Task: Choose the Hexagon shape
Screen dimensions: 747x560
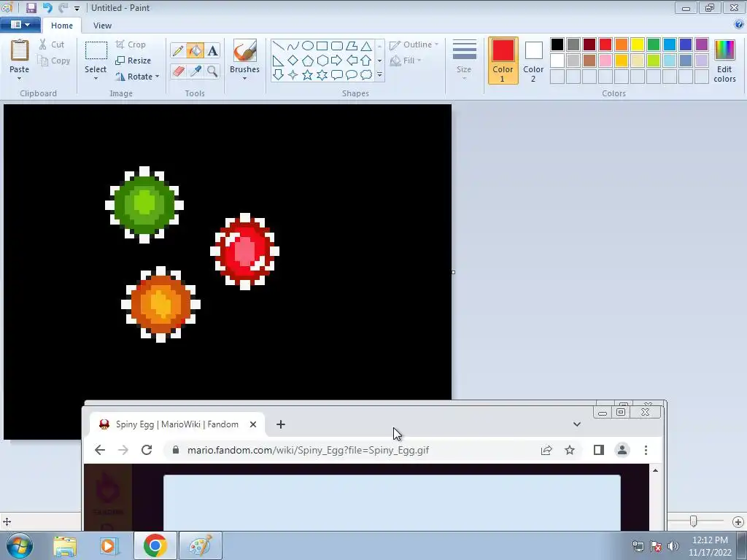Action: tap(322, 61)
